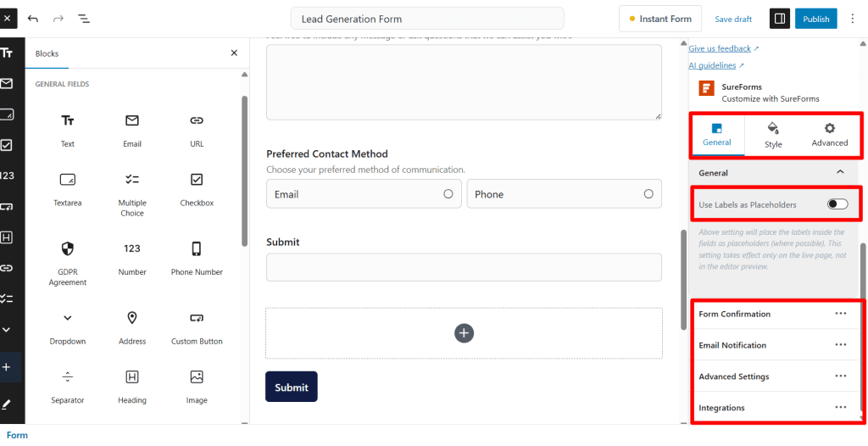Toggle the settings sidebar panel icon
Screen dimensions: 868x446
(778, 19)
